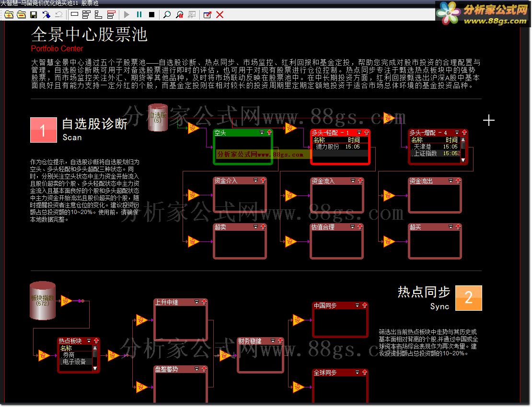Click the red up arrow on 热点板块 box
The image size is (532, 407).
click(x=96, y=340)
